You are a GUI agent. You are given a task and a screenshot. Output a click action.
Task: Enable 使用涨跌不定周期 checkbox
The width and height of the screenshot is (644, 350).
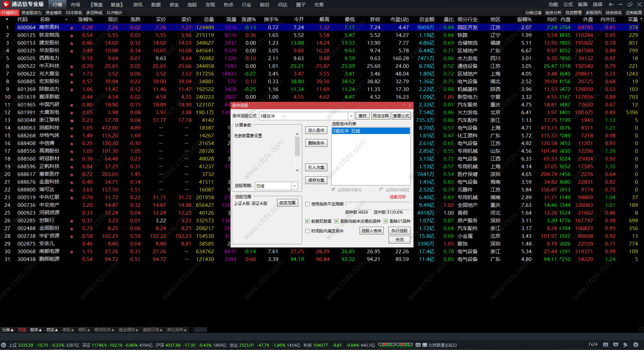308,204
